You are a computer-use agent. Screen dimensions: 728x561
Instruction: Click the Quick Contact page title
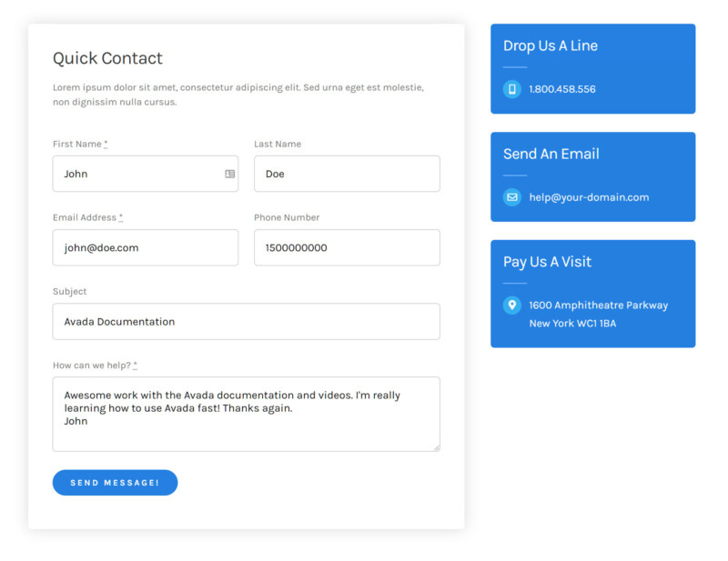tap(107, 57)
